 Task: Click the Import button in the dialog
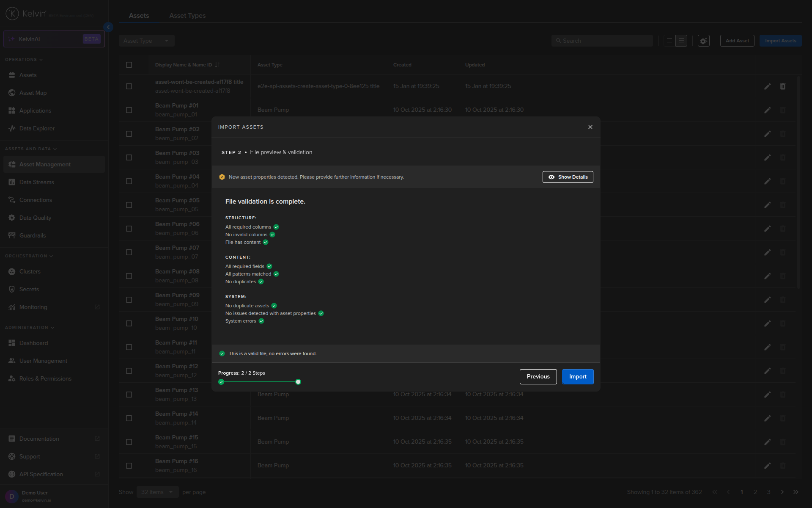(578, 376)
